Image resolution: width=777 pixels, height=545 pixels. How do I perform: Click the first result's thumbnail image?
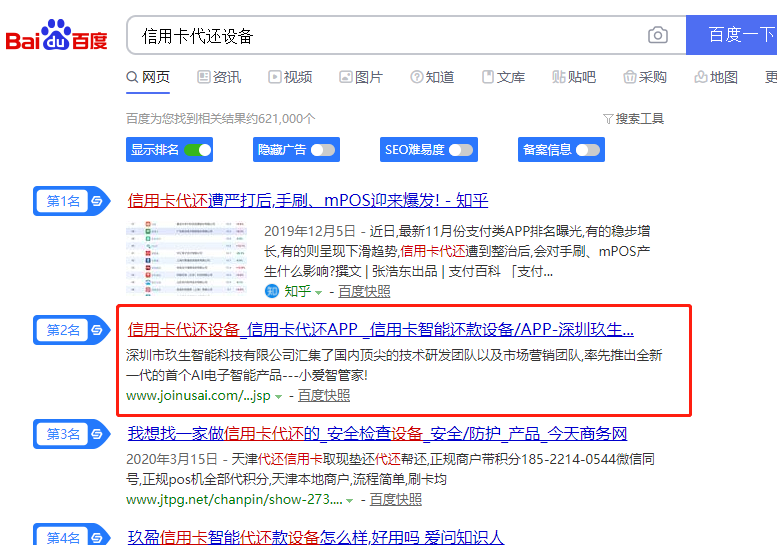point(186,259)
